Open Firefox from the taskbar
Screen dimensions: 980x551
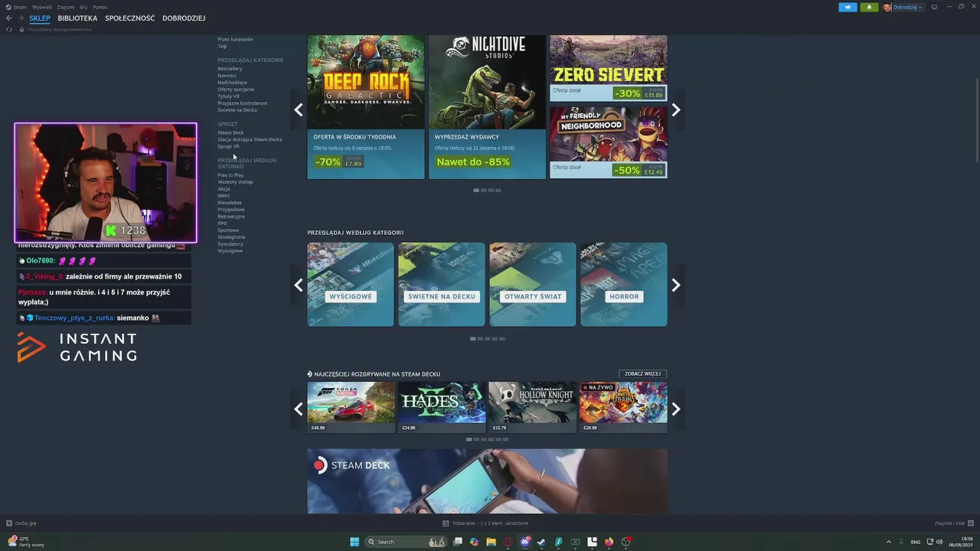tap(609, 542)
